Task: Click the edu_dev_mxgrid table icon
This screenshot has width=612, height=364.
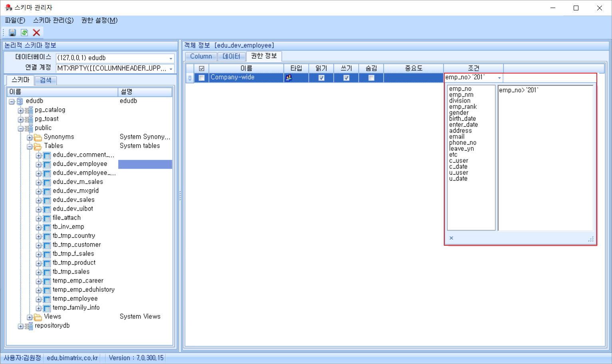Action: [47, 191]
